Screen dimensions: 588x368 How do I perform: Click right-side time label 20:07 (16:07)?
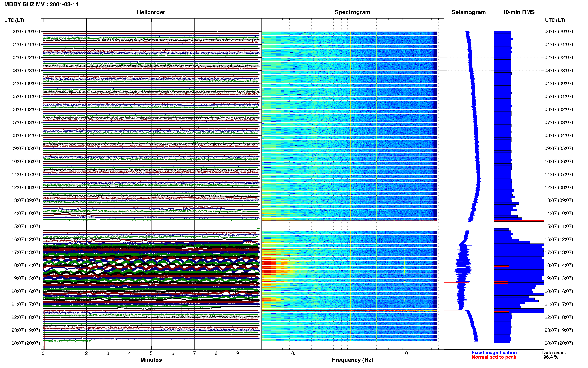[x=559, y=291]
